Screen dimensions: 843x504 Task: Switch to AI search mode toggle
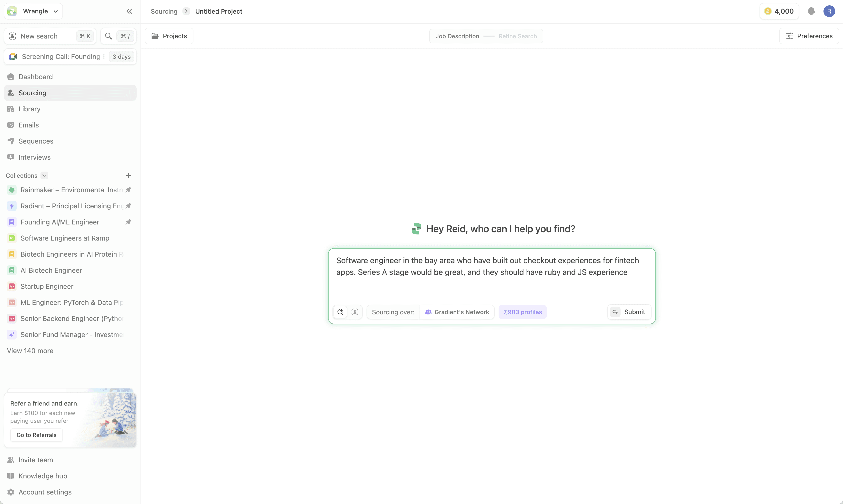340,312
